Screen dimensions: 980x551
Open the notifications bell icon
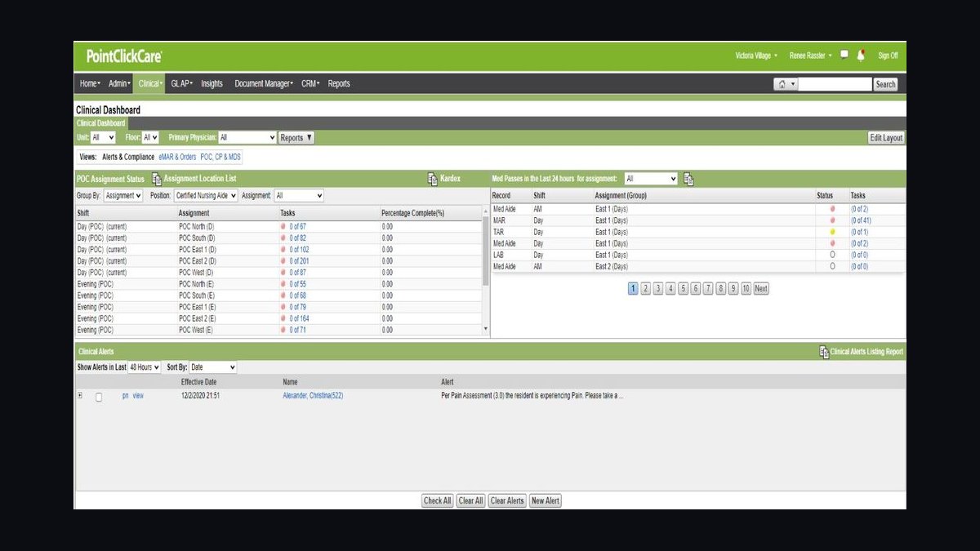[x=861, y=55]
